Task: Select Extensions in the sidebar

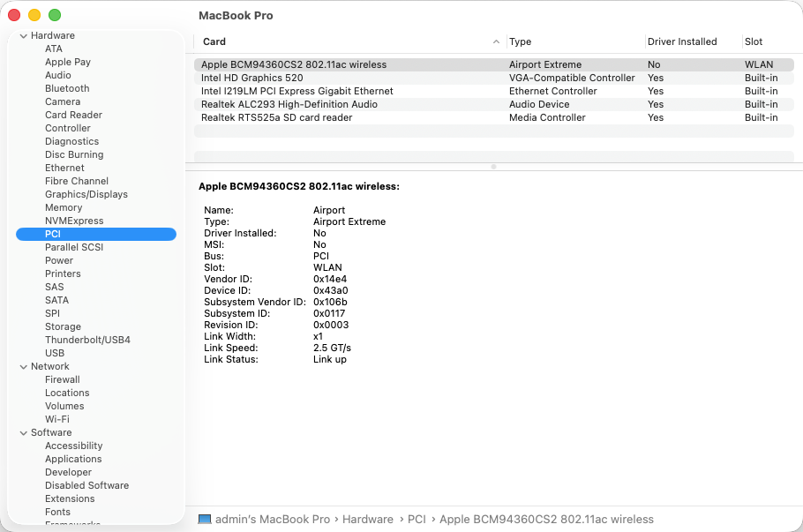Action: point(70,498)
